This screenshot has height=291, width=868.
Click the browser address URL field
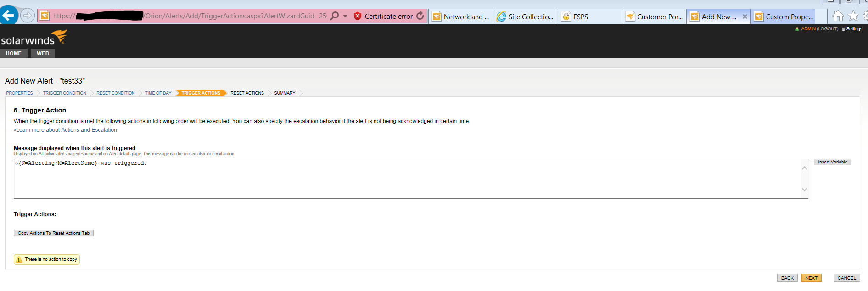190,16
